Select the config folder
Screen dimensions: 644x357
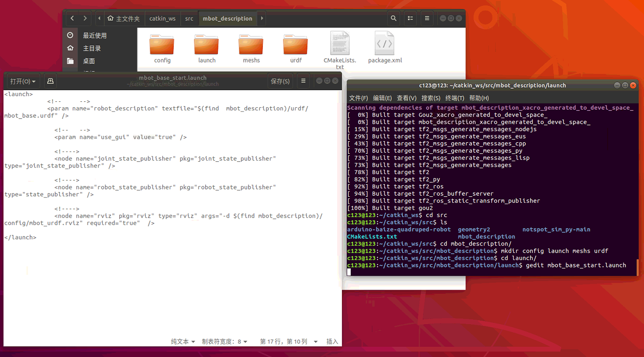tap(162, 48)
